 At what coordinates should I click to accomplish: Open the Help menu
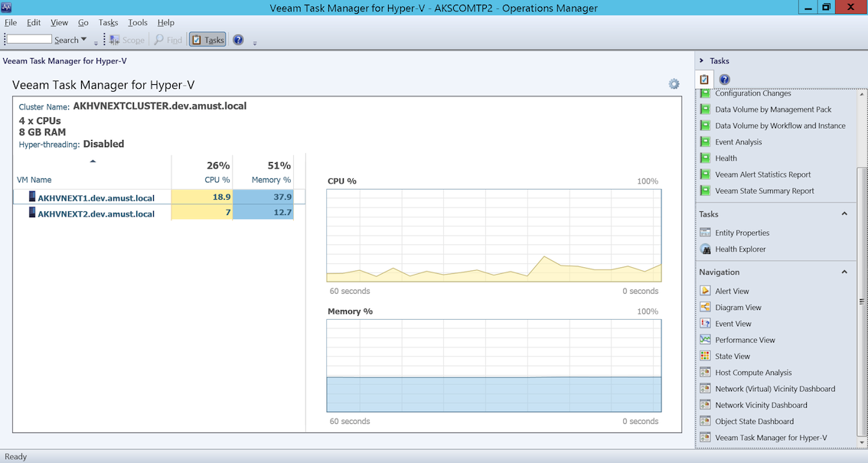click(166, 23)
